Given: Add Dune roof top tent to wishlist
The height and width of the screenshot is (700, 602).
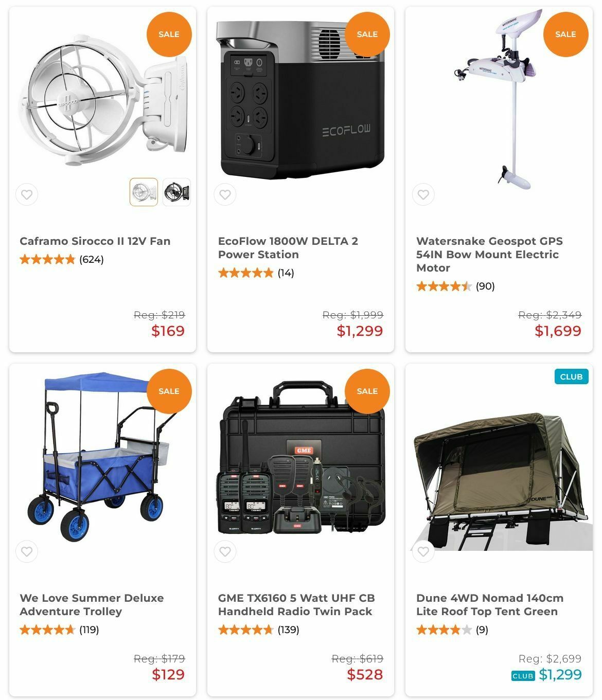Looking at the screenshot, I should pyautogui.click(x=423, y=551).
